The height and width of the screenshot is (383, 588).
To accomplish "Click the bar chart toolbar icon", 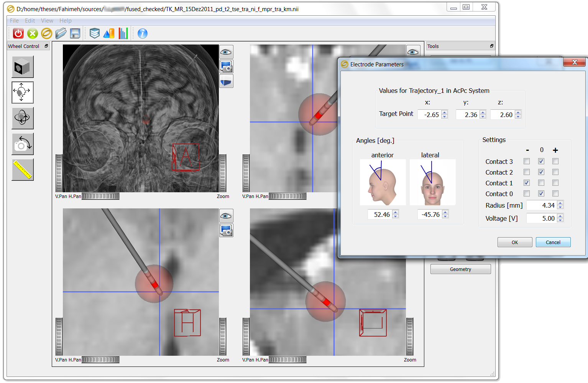I will point(123,33).
